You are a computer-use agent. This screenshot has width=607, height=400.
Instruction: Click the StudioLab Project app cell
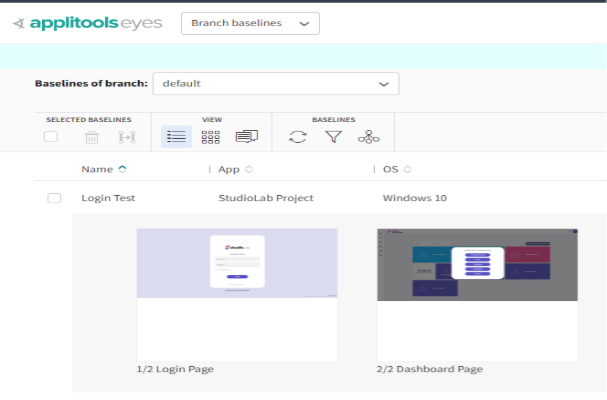click(x=266, y=198)
